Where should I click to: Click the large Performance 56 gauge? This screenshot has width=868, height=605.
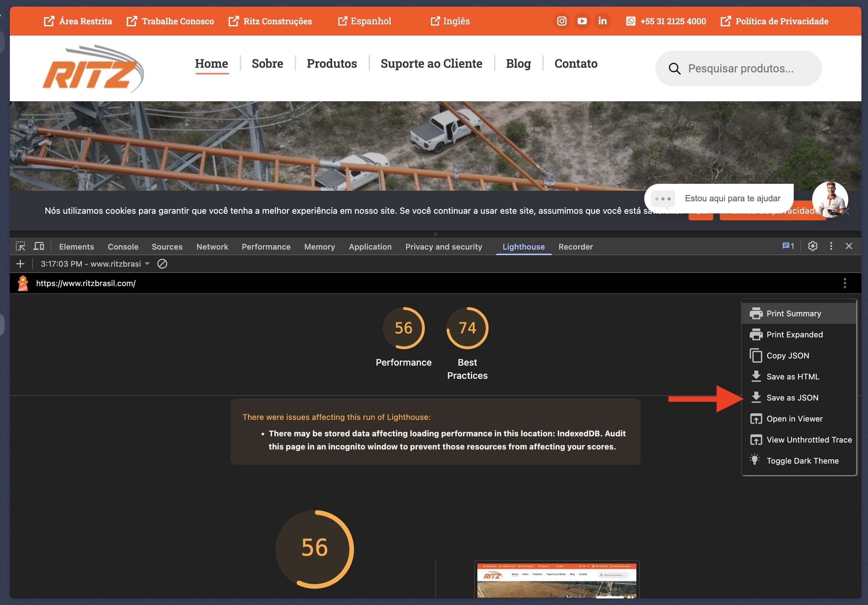[314, 549]
